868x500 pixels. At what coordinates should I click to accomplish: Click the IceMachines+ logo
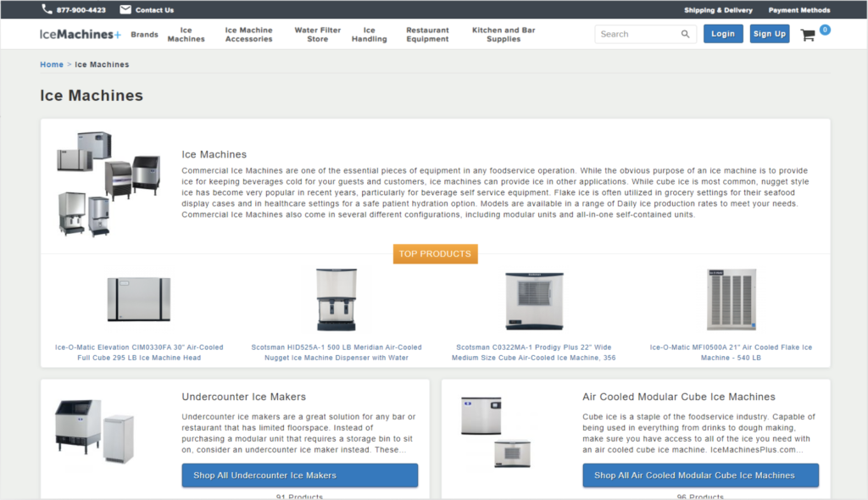(x=81, y=35)
